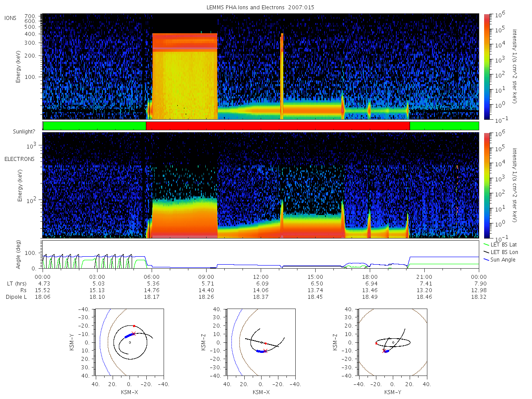Click the intense yellow ion block between 06:00 and 09:30

click(185, 76)
